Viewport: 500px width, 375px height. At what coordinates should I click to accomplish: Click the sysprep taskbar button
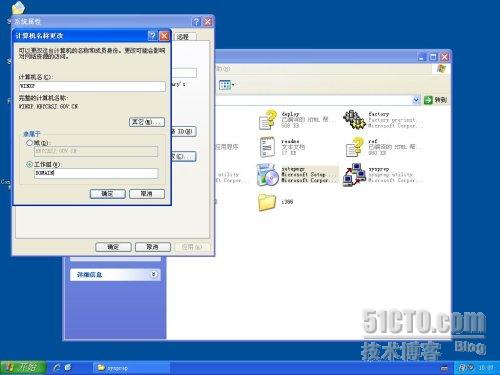point(131,368)
